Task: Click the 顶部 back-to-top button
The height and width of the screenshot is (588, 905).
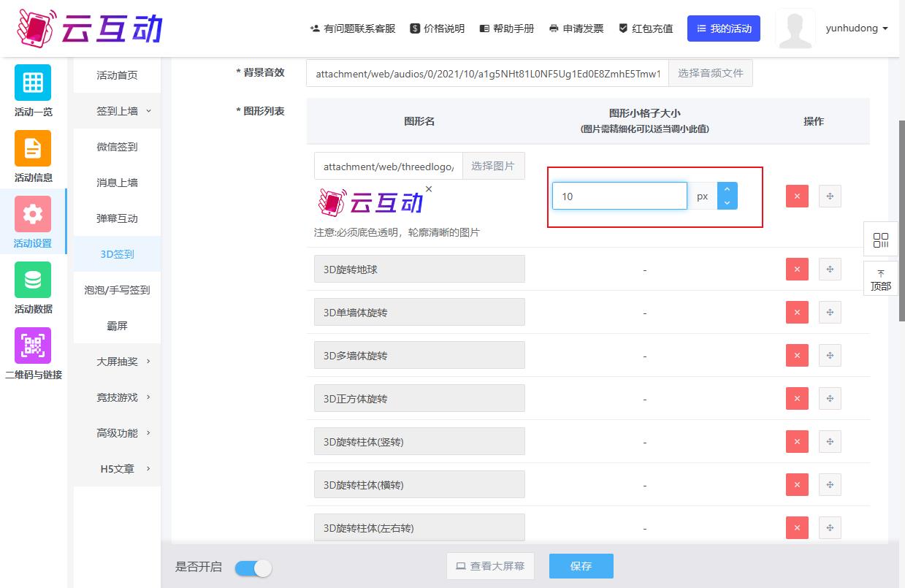Action: pos(881,280)
